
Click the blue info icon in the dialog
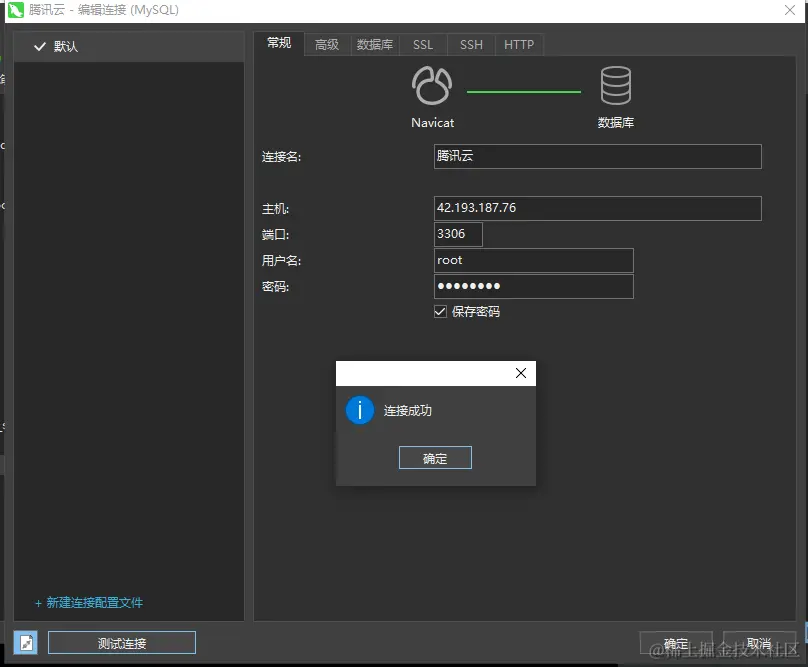point(360,410)
